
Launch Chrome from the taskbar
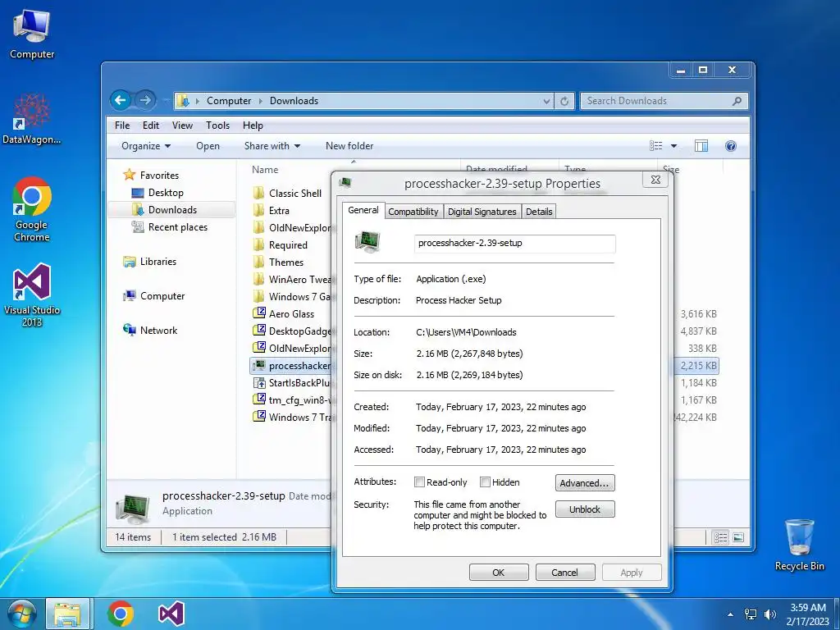(x=120, y=614)
